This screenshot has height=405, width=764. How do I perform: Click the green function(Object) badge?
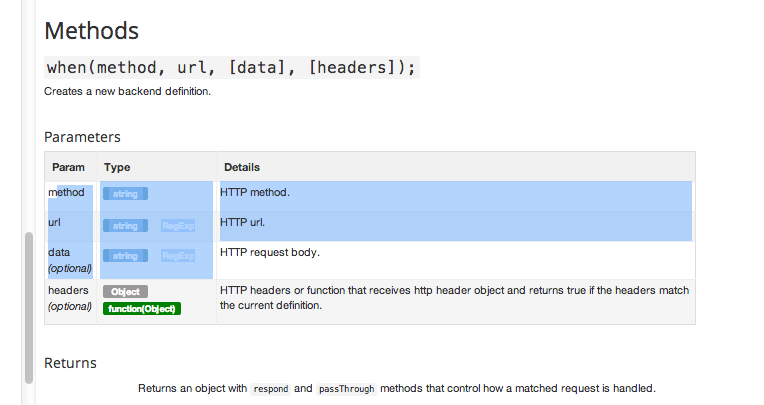tap(141, 309)
